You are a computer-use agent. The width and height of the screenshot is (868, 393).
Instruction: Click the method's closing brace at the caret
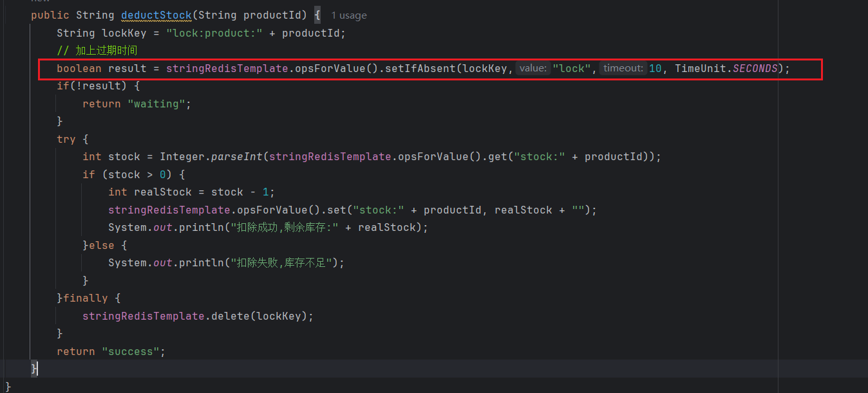34,369
